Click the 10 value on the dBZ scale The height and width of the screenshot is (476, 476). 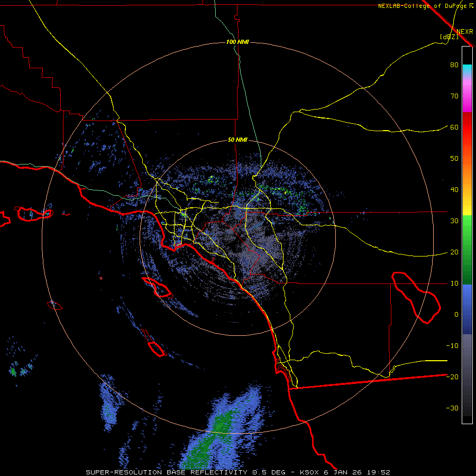(454, 283)
